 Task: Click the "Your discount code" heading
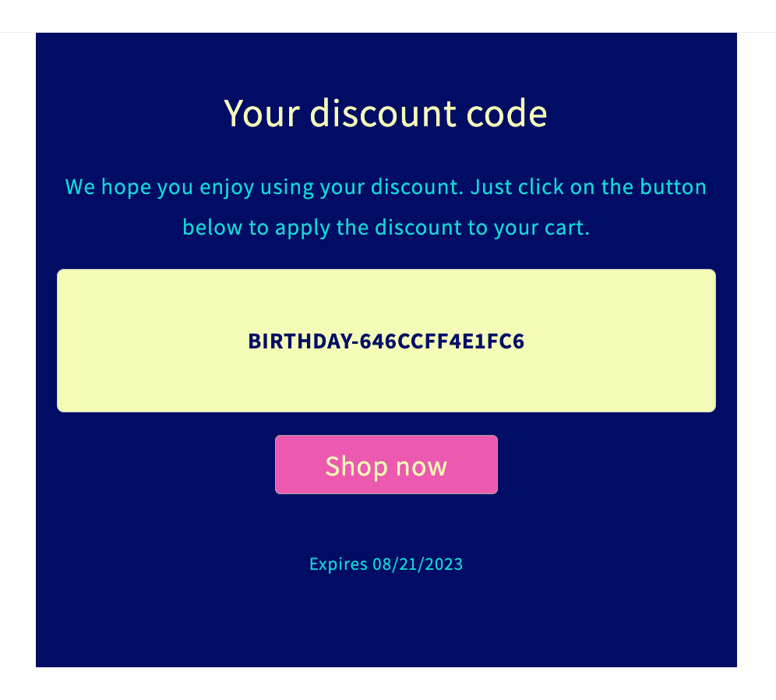pos(386,113)
